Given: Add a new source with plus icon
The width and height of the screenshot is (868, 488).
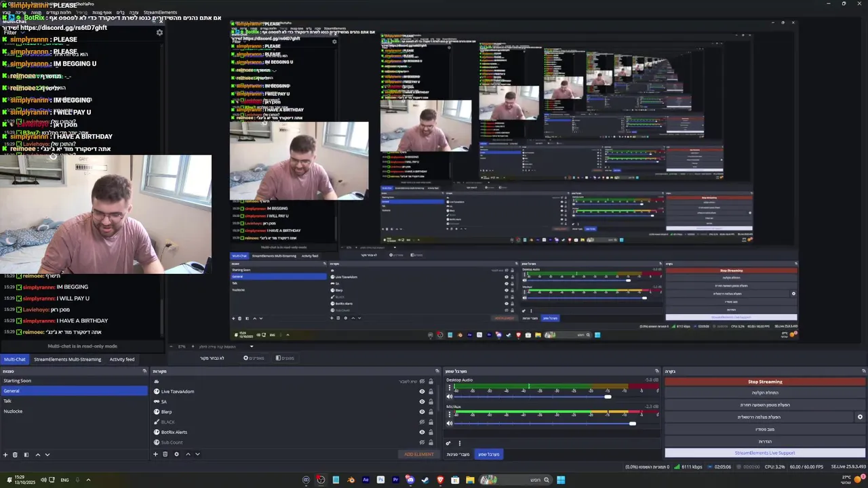Looking at the screenshot, I should (x=155, y=454).
